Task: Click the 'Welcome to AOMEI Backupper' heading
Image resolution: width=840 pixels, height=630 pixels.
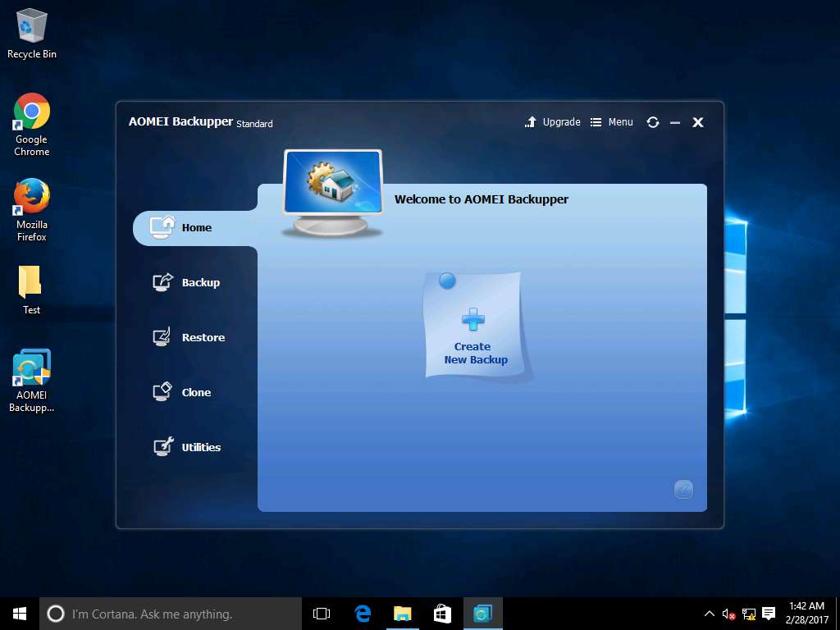Action: (x=481, y=199)
